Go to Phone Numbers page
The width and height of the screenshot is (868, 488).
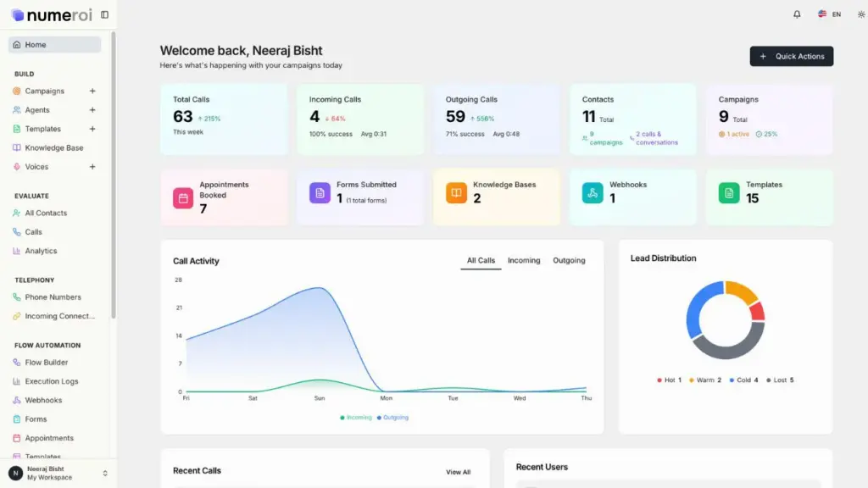pos(53,297)
